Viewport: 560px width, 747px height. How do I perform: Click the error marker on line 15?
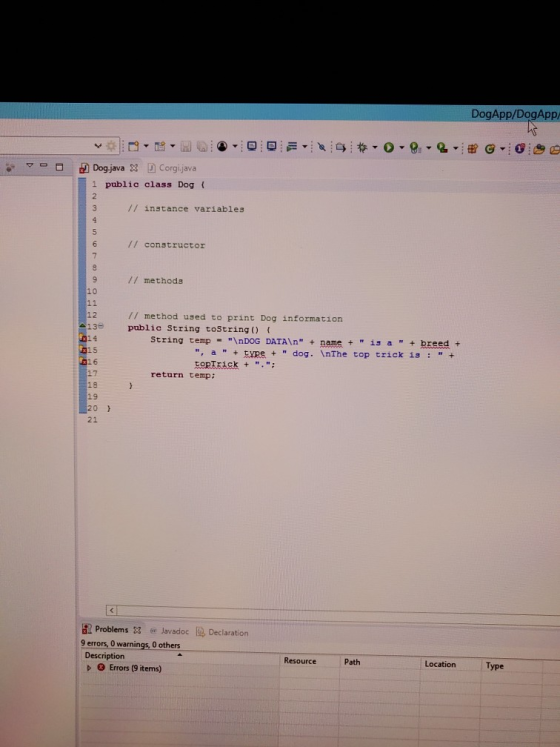82,350
